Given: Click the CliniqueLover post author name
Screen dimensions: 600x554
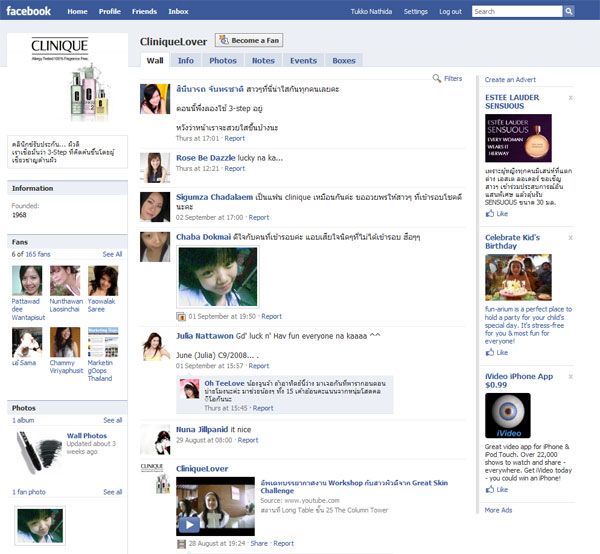Looking at the screenshot, I should (x=202, y=469).
